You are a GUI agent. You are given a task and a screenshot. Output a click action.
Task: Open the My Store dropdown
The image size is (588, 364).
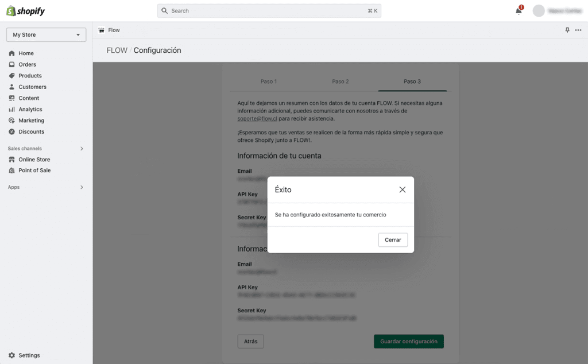(46, 34)
